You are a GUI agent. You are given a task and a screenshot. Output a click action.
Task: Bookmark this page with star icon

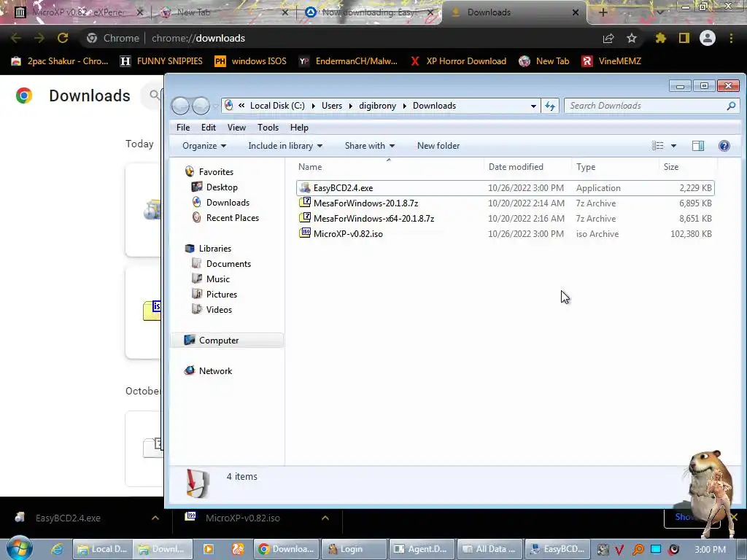[x=631, y=38]
